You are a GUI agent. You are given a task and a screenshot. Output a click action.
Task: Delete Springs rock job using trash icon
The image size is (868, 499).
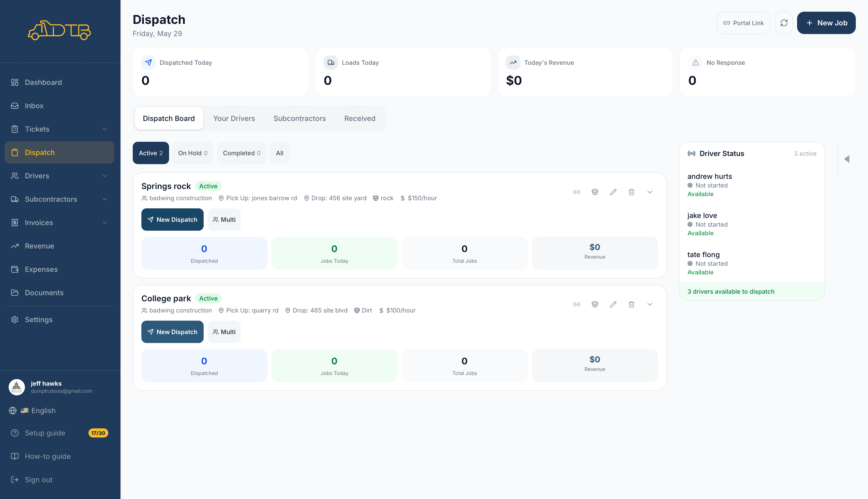tap(631, 192)
